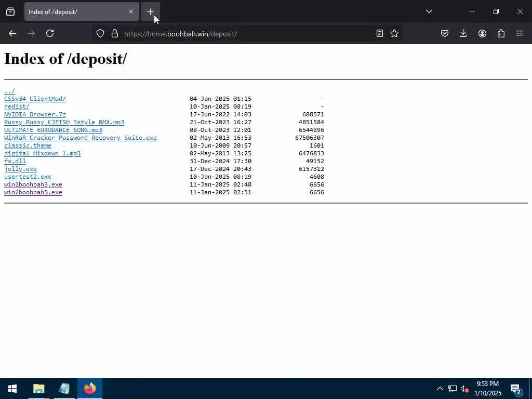This screenshot has width=532, height=399.
Task: Click the date 17-Jun-2022 14:03
Action: (x=220, y=114)
